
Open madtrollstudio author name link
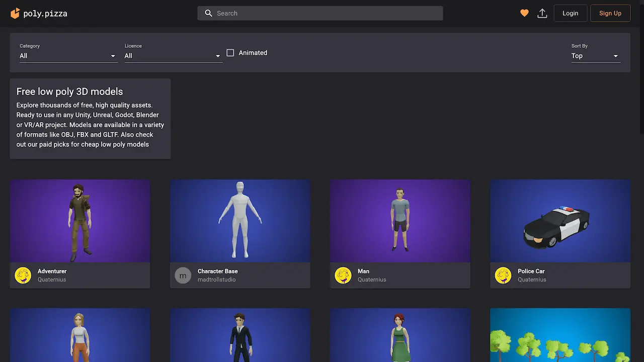pos(216,280)
